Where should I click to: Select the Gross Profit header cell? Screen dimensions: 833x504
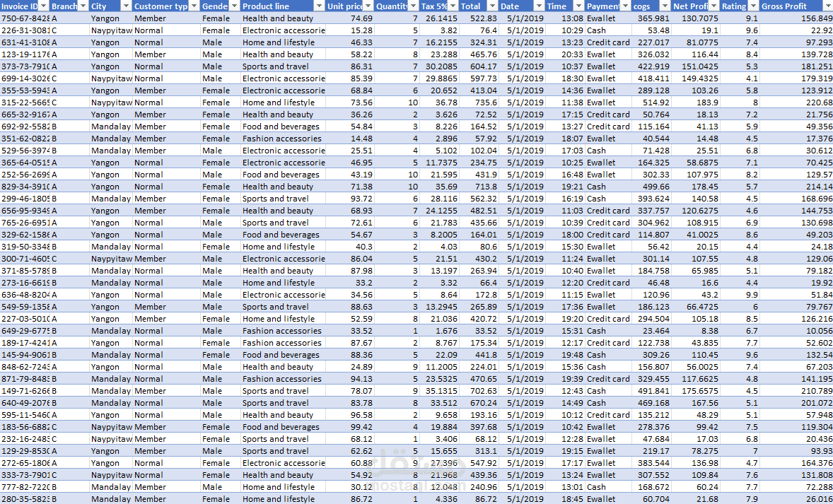click(796, 6)
